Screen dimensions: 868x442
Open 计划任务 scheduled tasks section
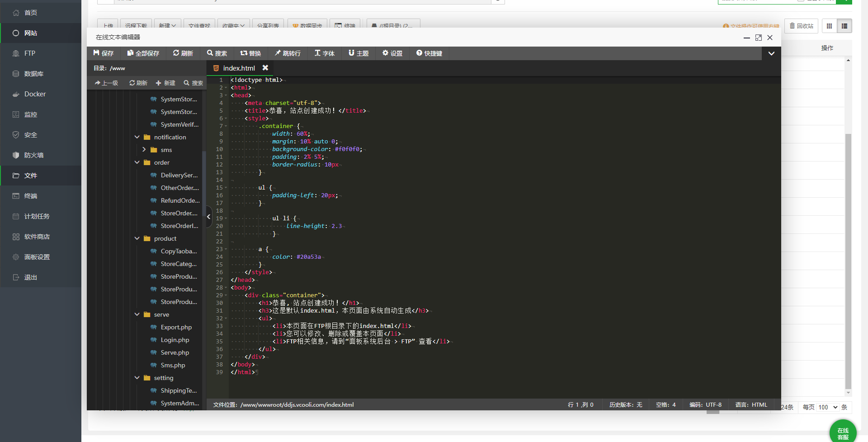(41, 216)
